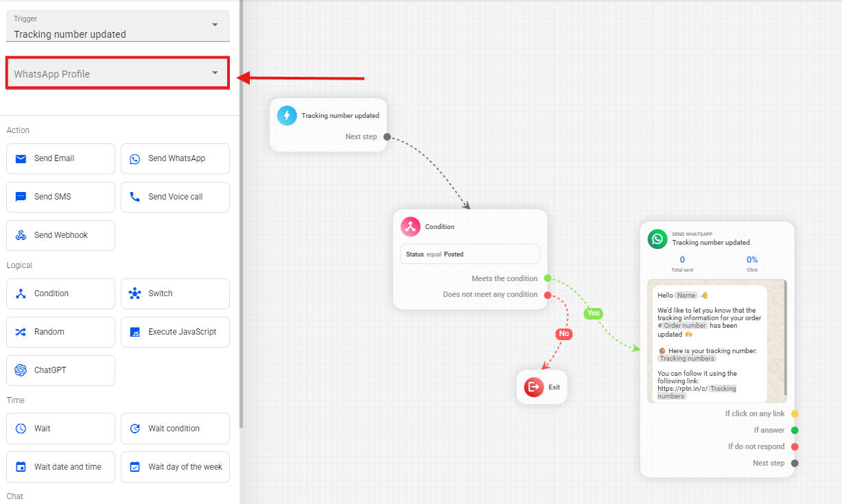Click the yellow 'If click on any link' connector

point(795,413)
